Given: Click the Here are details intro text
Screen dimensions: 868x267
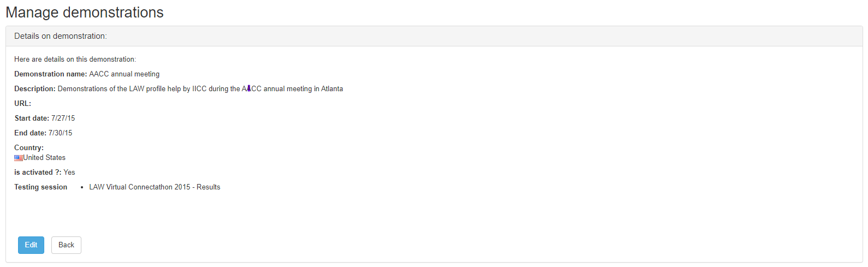Looking at the screenshot, I should tap(75, 60).
